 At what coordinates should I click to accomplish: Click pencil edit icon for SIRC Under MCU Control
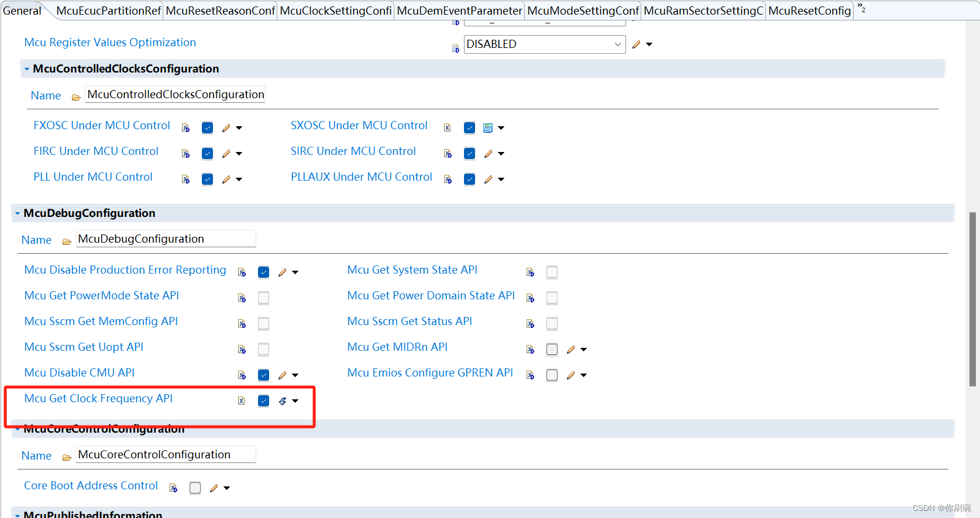pos(489,154)
